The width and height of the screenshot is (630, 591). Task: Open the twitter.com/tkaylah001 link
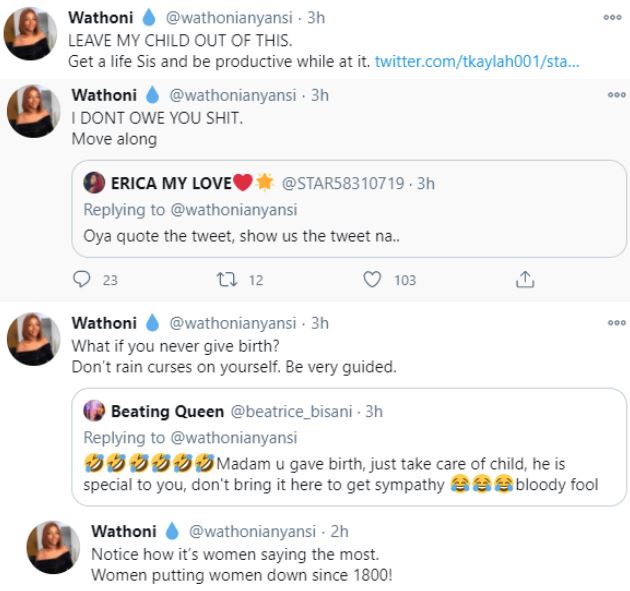click(x=477, y=62)
